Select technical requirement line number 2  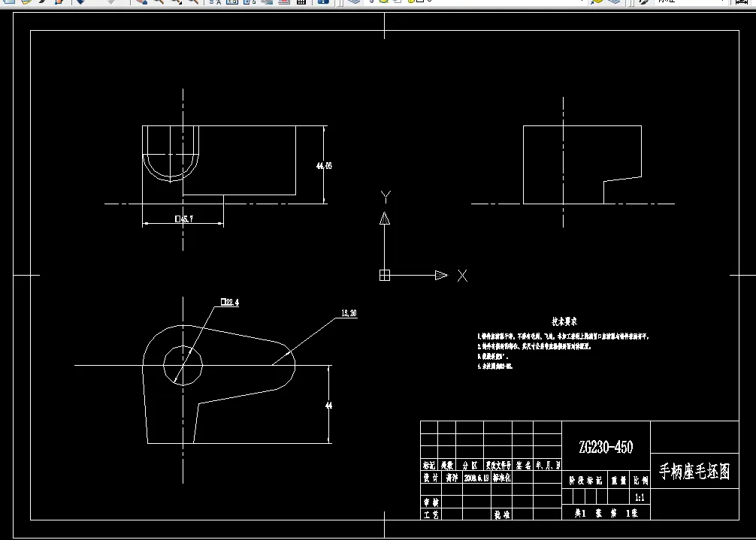534,346
